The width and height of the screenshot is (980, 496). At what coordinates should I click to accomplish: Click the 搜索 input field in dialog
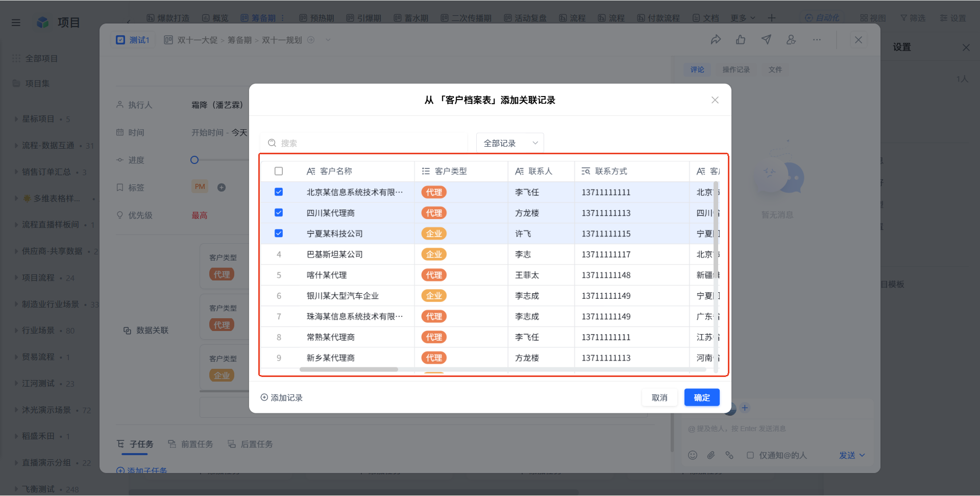364,143
